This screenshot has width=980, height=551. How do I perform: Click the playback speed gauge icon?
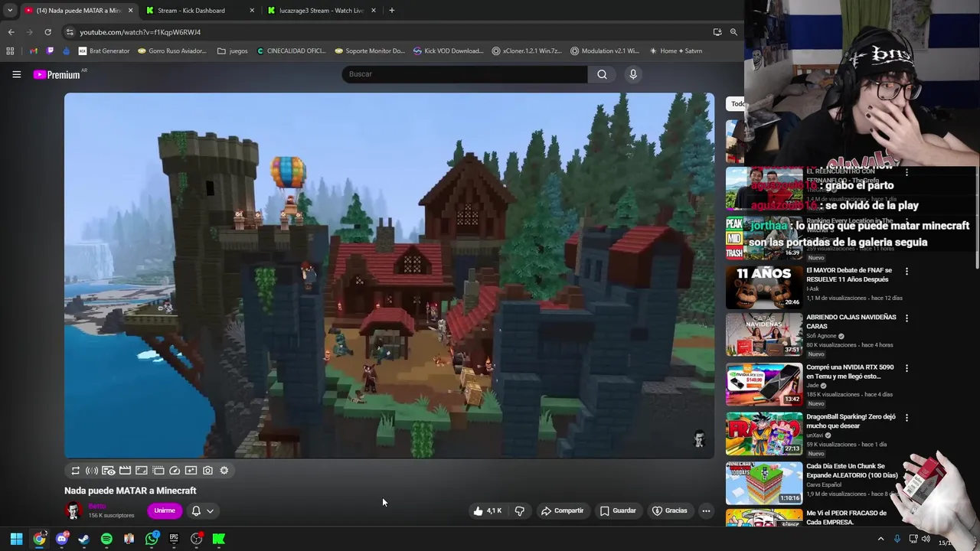coord(175,471)
